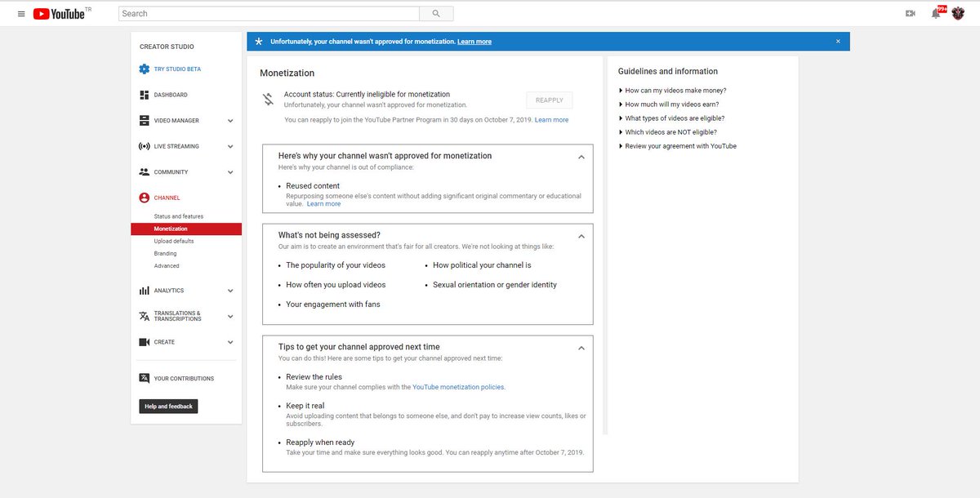The image size is (980, 498).
Task: Expand the Live Streaming section
Action: click(230, 147)
